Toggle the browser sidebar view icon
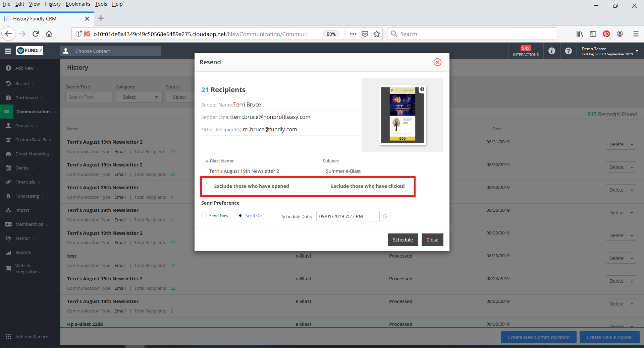This screenshot has width=644, height=348. tap(593, 34)
